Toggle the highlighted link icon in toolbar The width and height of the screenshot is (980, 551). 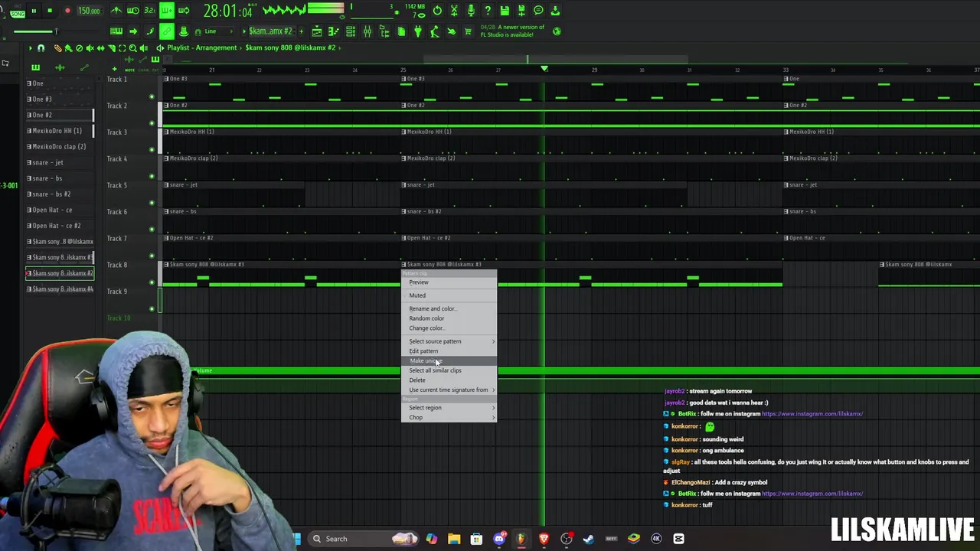point(166,31)
